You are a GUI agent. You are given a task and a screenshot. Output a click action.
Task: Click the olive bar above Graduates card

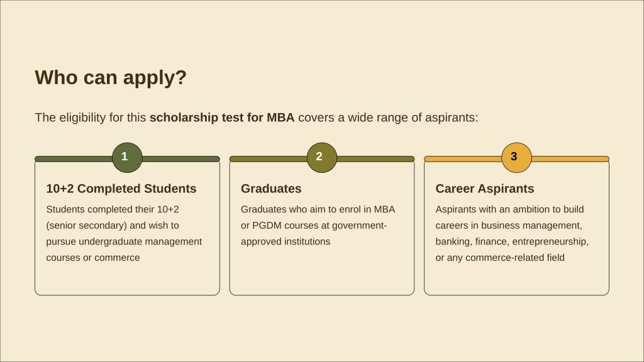pyautogui.click(x=269, y=159)
